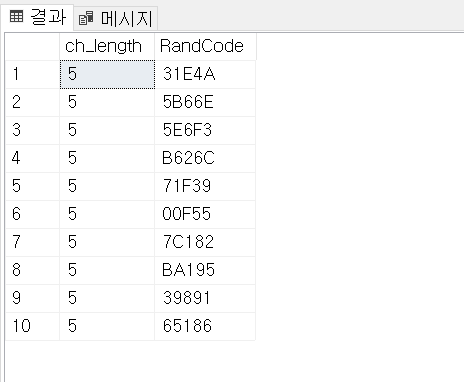Click the grid icon on 결과 tab
This screenshot has width=464, height=382.
[x=16, y=16]
